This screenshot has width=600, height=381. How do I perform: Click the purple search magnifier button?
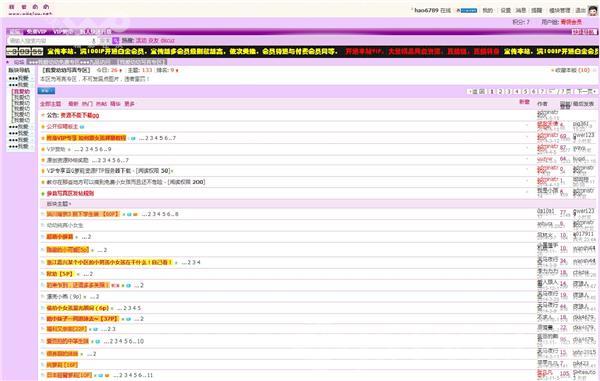[116, 40]
